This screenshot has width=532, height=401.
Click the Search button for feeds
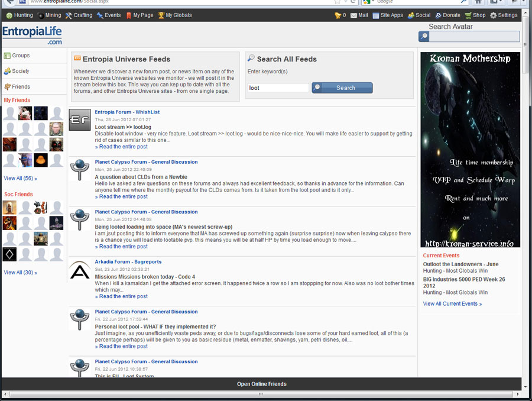(342, 88)
